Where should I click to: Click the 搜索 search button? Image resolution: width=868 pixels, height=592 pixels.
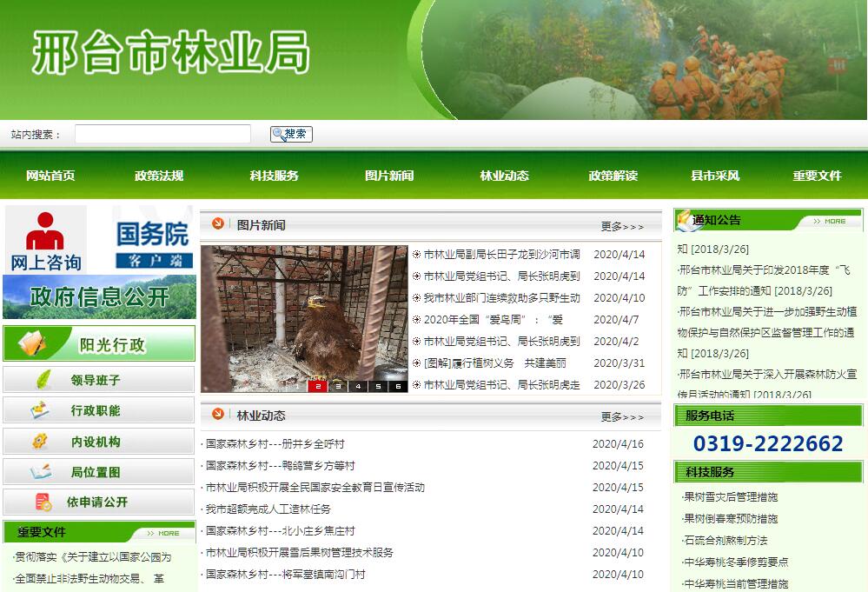[x=291, y=134]
